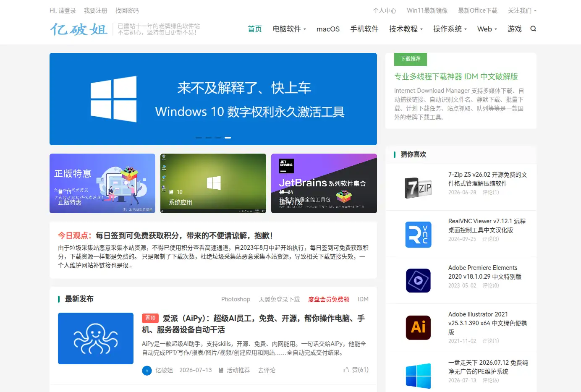Open the 天翼免登录下载 tag link
This screenshot has width=581, height=392.
pos(279,299)
